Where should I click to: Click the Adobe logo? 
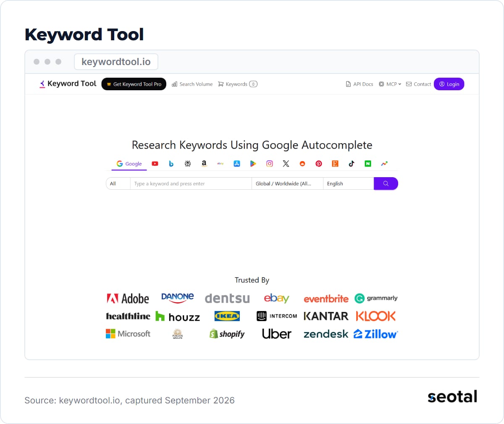128,298
